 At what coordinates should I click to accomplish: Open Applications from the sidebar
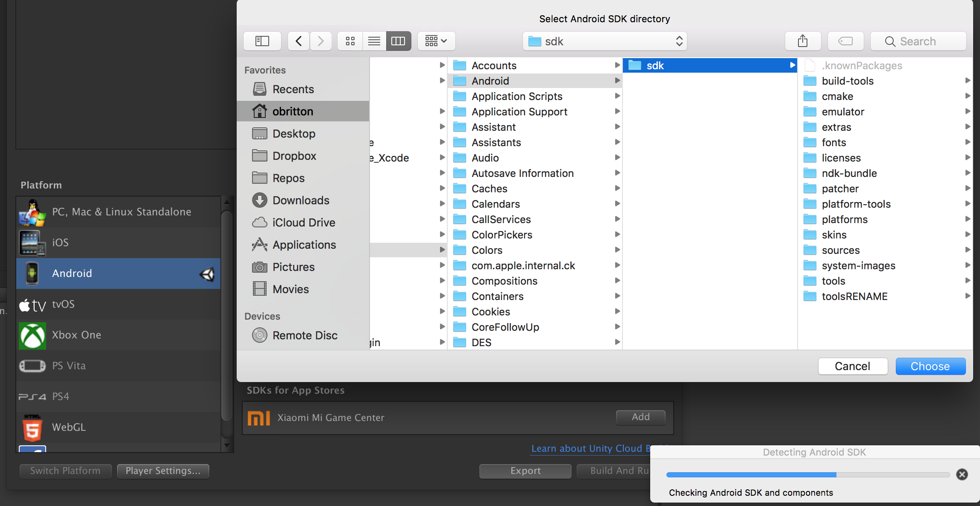pos(304,244)
